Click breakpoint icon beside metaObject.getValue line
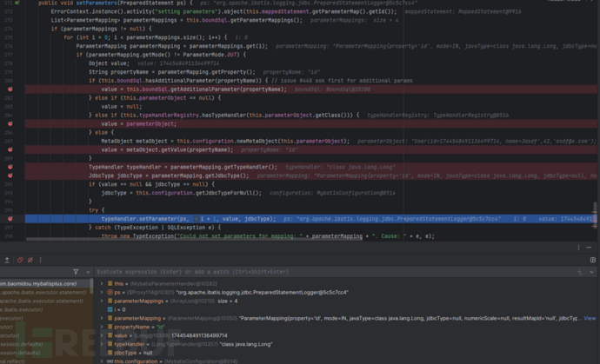 click(10, 149)
